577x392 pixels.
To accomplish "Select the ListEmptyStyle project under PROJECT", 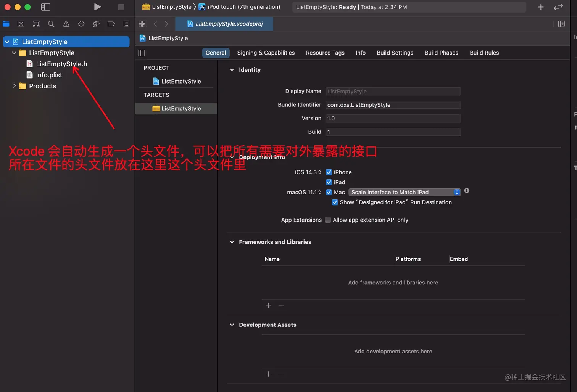I will [x=177, y=81].
